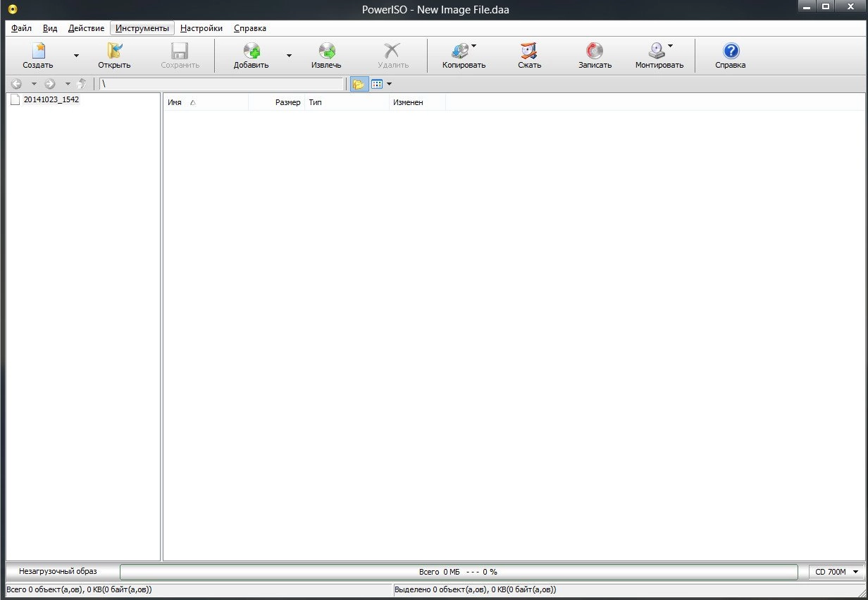Screen dimensions: 868x600
Task: Open the CD 700M media size dropdown
Action: 837,572
